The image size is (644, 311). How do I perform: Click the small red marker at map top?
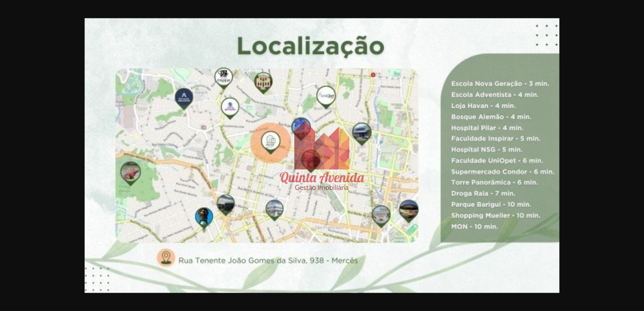[x=373, y=75]
